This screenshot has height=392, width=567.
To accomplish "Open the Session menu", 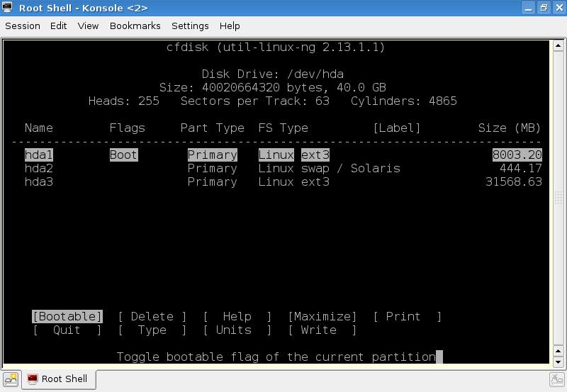I will tap(23, 26).
